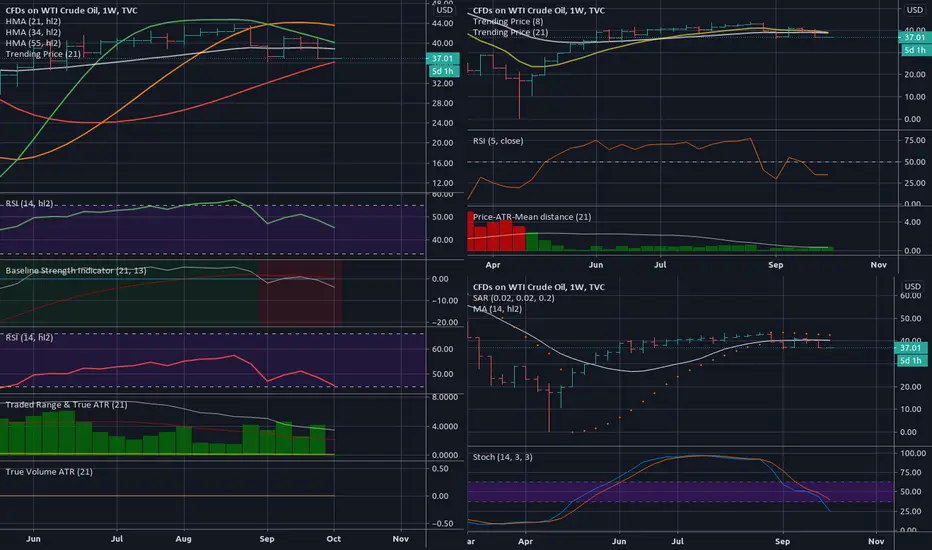Select the HMA (34, hl2) legend entry

pyautogui.click(x=33, y=32)
